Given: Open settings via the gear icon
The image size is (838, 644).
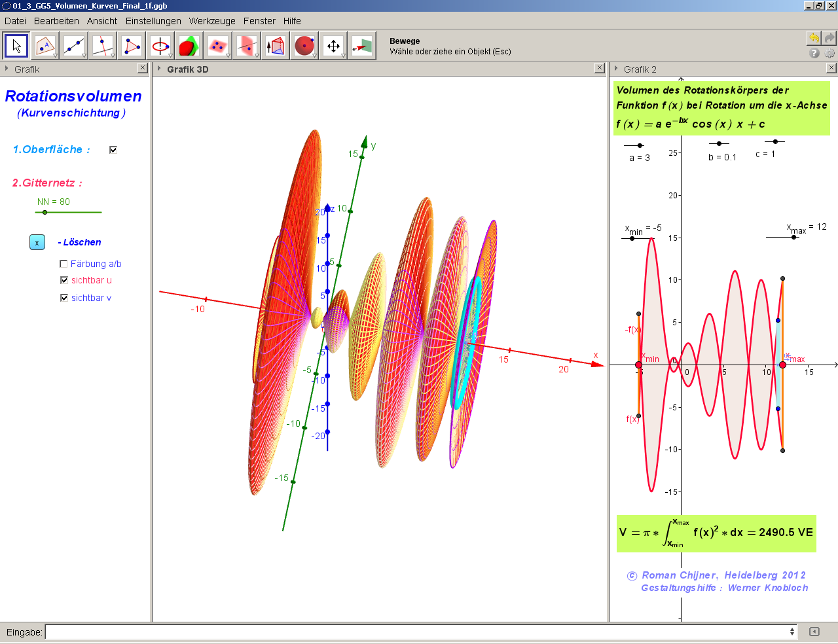Looking at the screenshot, I should click(x=829, y=54).
